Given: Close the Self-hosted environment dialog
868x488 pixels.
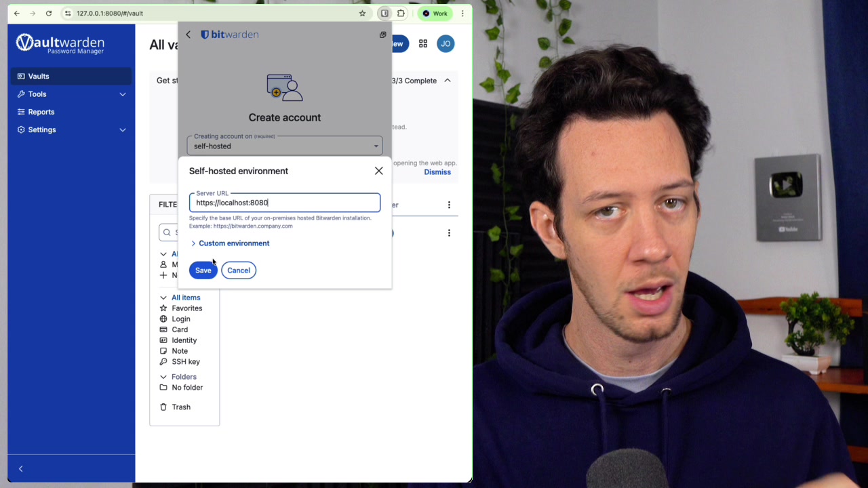Looking at the screenshot, I should pyautogui.click(x=379, y=171).
